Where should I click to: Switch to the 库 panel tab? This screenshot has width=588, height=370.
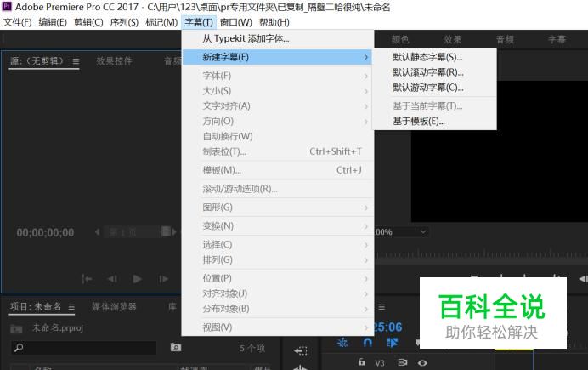[172, 307]
